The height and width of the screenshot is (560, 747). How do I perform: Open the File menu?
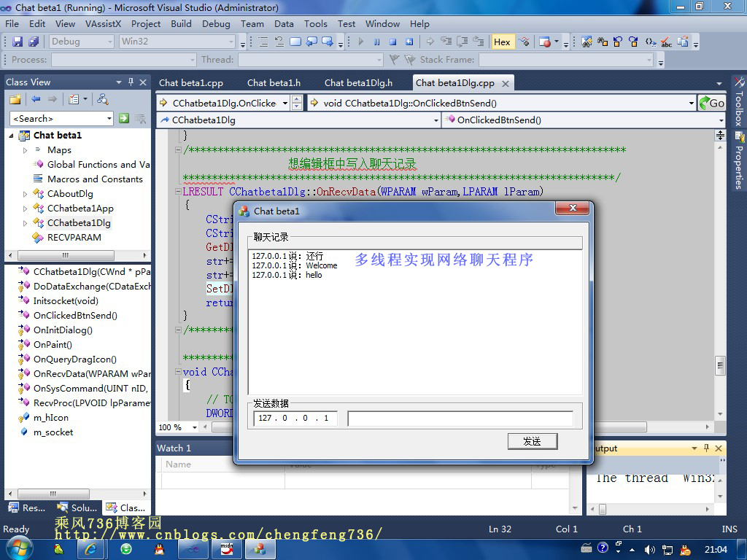[12, 24]
